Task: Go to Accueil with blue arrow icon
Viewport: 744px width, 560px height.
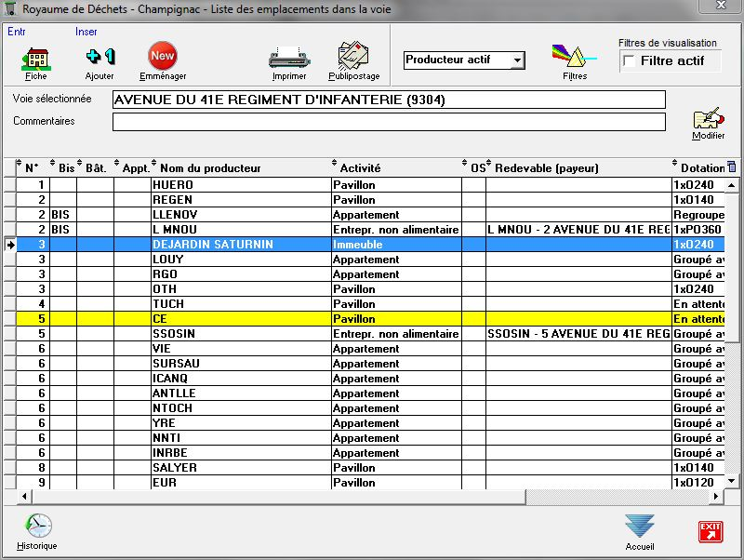Action: [x=640, y=527]
